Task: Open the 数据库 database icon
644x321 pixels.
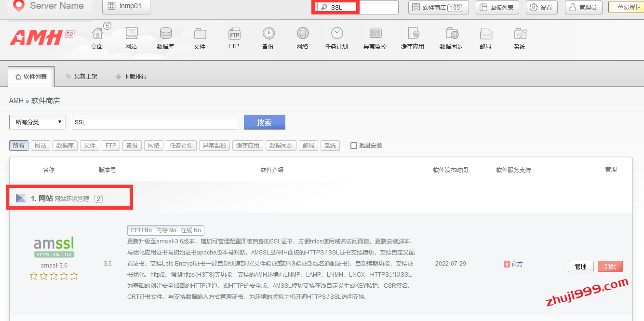Action: [x=165, y=38]
